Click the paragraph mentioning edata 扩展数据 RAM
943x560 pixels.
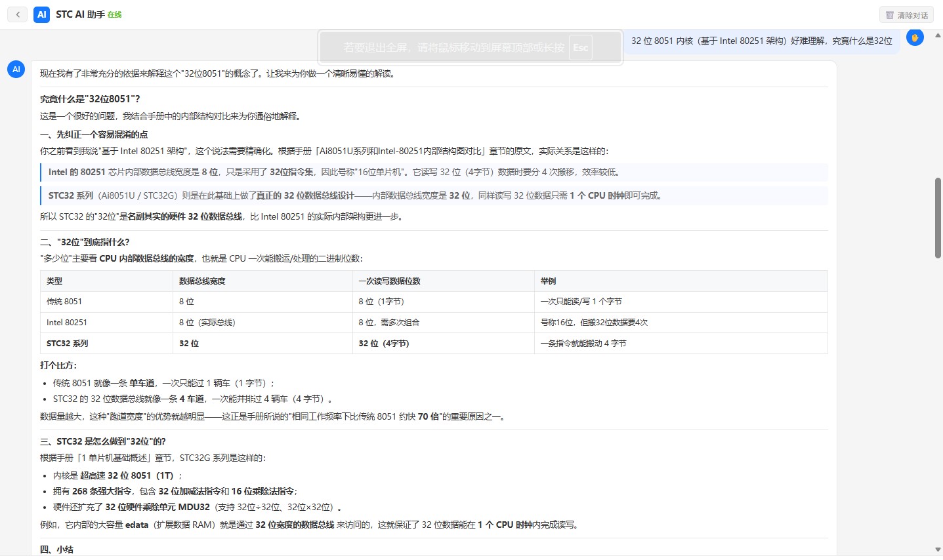point(310,525)
